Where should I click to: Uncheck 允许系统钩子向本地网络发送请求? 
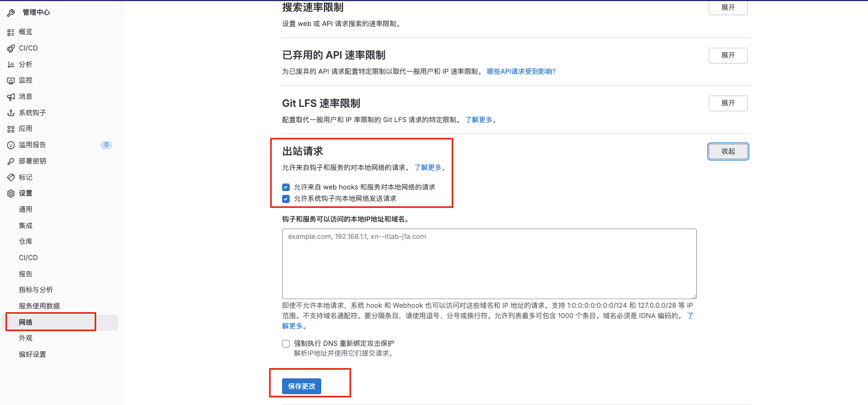[286, 199]
